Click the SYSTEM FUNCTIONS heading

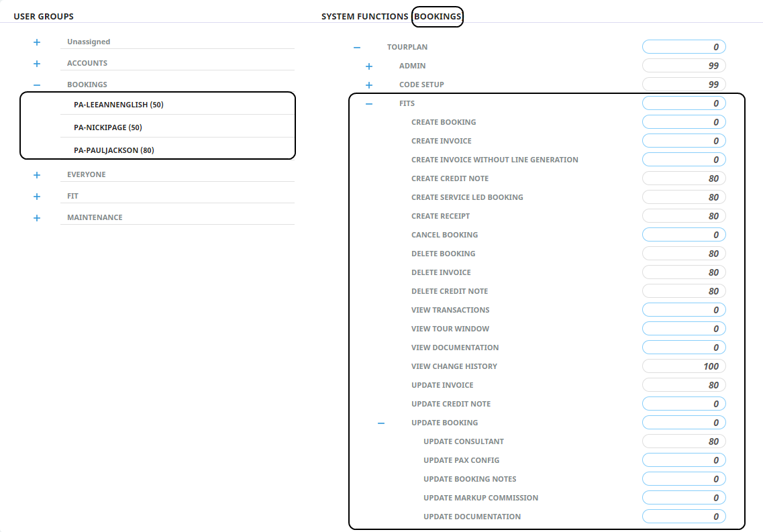pos(364,16)
